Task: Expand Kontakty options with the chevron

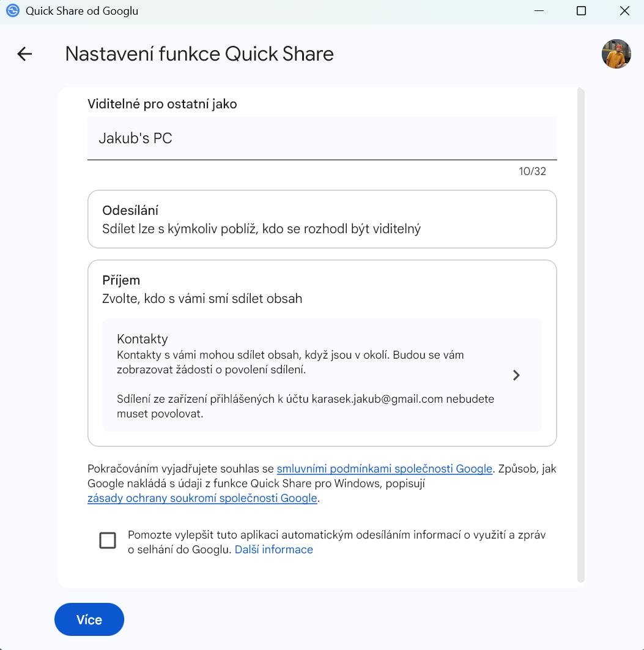Action: click(x=516, y=375)
